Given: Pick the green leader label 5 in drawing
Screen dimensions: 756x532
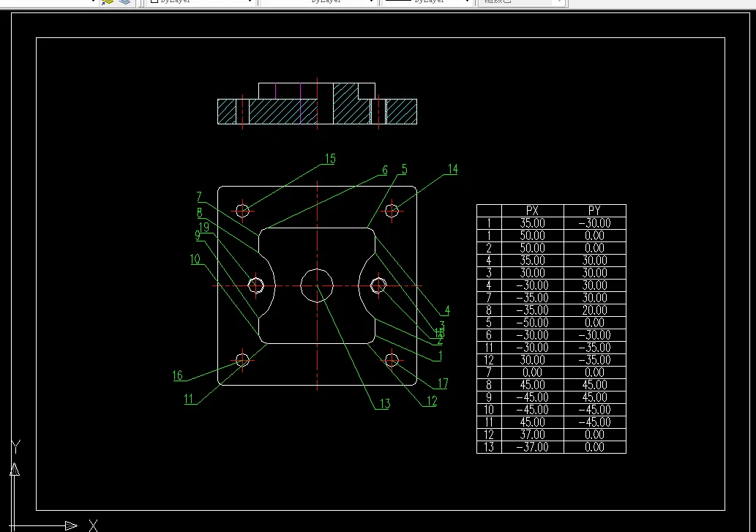Looking at the screenshot, I should (404, 170).
